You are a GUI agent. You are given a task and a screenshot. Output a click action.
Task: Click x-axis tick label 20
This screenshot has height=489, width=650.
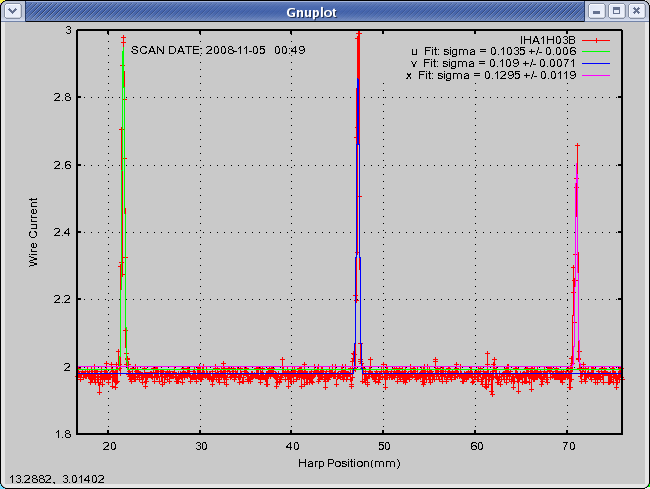tap(109, 446)
